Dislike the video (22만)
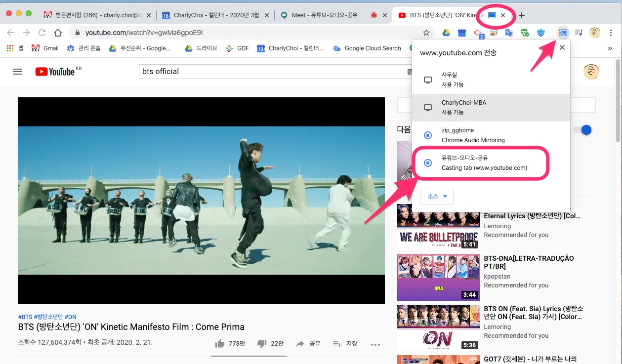Viewport: 622px width, 364px height. pos(271,344)
